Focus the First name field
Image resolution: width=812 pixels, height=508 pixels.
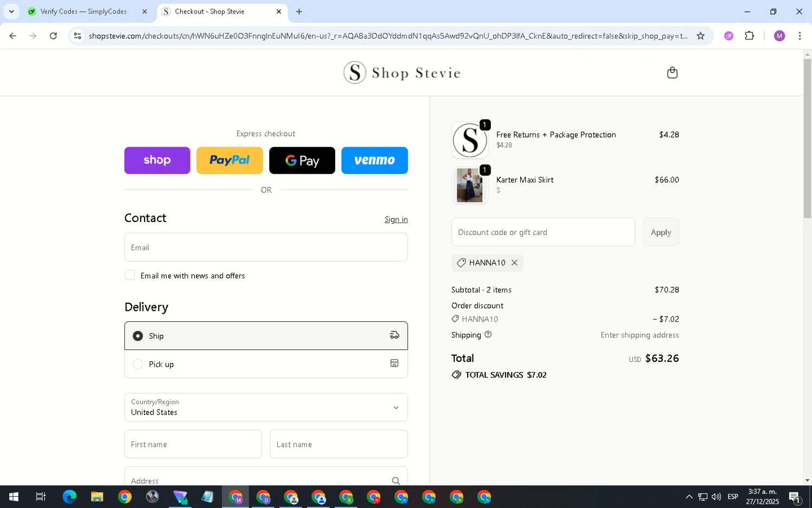[193, 444]
